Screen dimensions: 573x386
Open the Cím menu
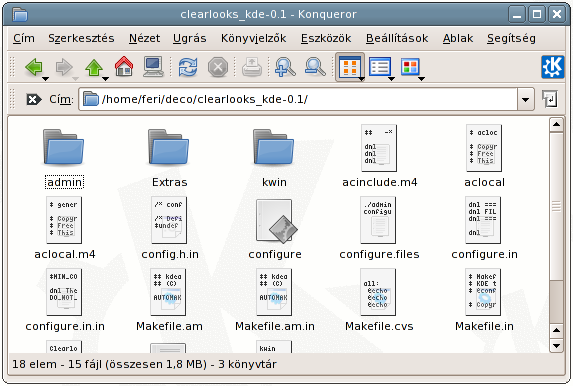[x=24, y=38]
